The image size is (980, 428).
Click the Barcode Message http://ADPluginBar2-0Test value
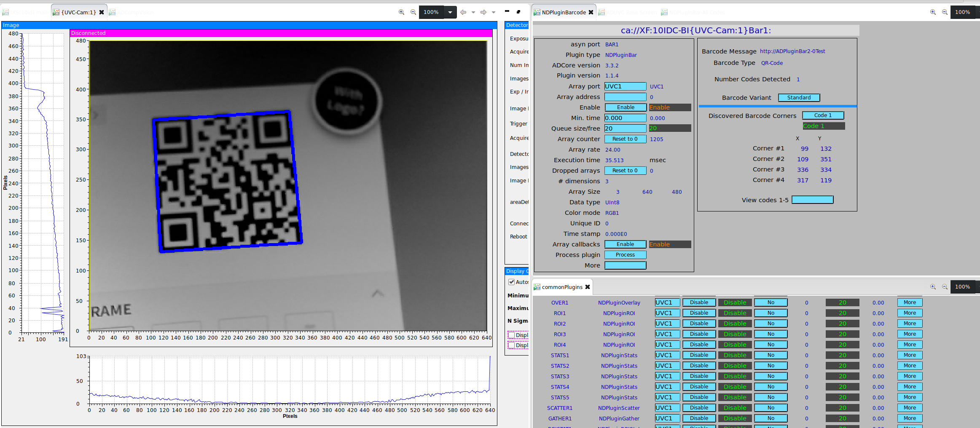(x=792, y=51)
